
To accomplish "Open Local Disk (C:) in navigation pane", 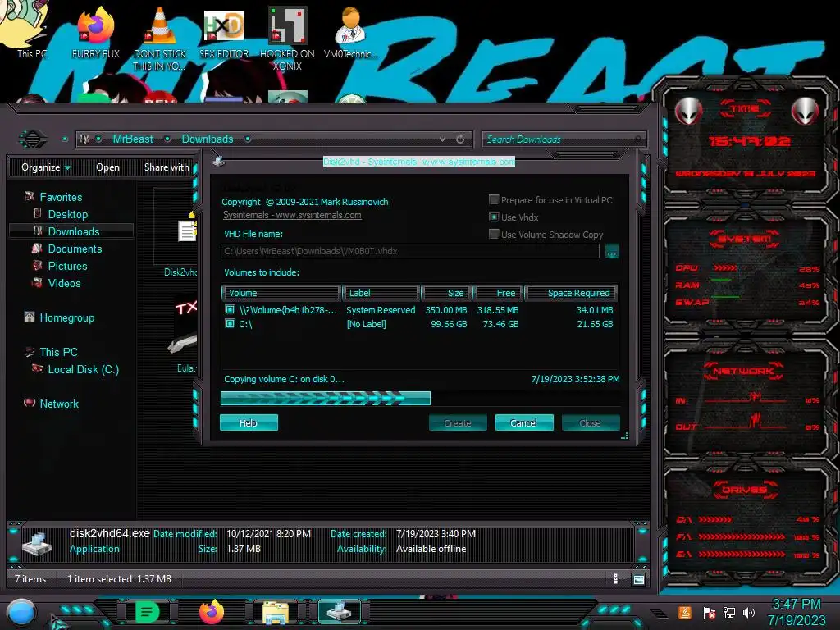I will point(83,369).
